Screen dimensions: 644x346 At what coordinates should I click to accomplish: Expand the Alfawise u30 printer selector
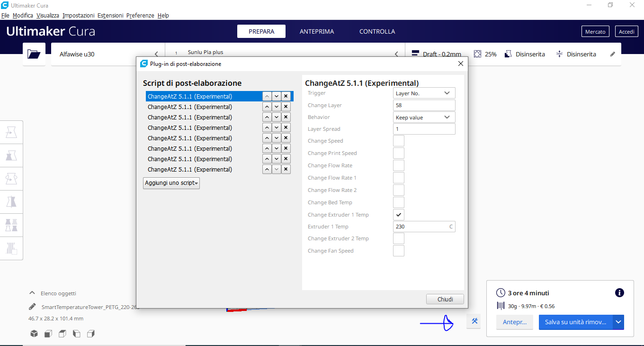click(x=108, y=54)
